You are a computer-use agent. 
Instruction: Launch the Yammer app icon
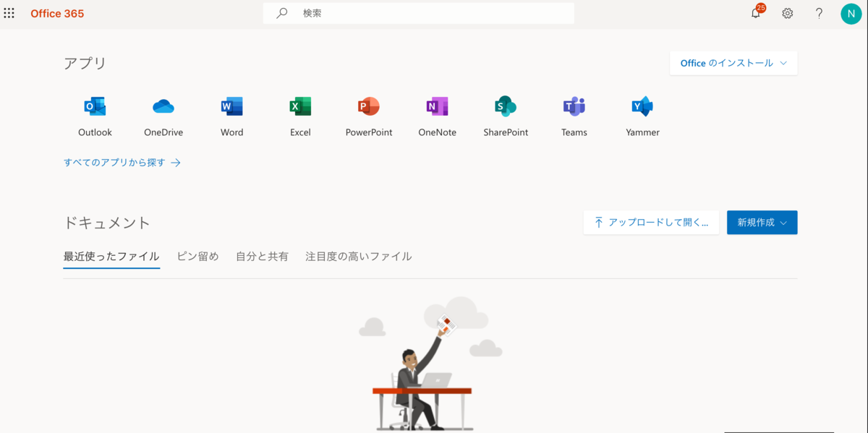(x=642, y=106)
